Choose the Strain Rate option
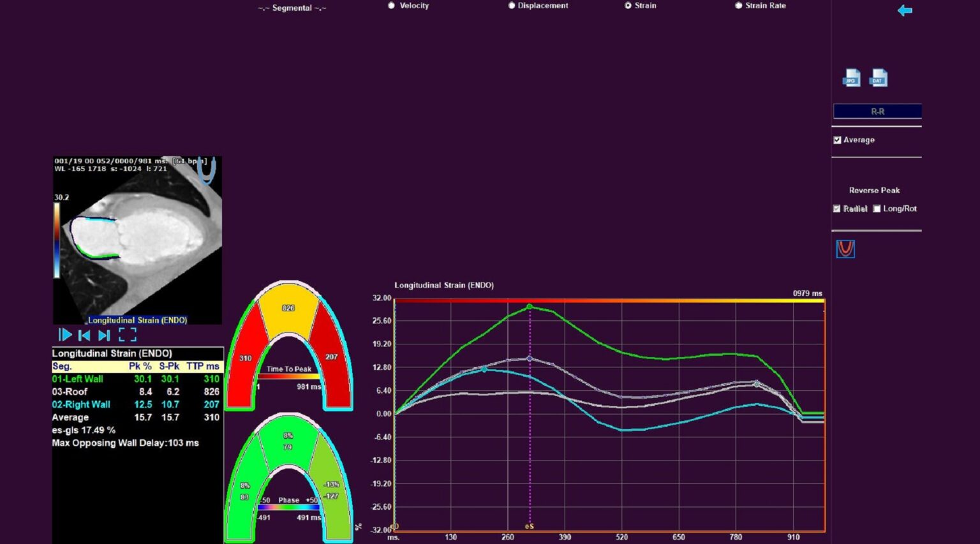 coord(738,6)
